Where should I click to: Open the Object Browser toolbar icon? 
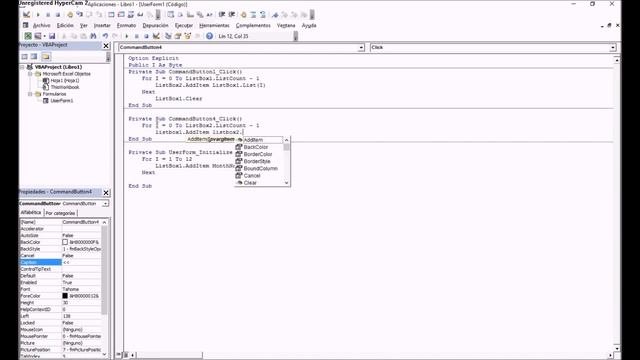pyautogui.click(x=187, y=36)
